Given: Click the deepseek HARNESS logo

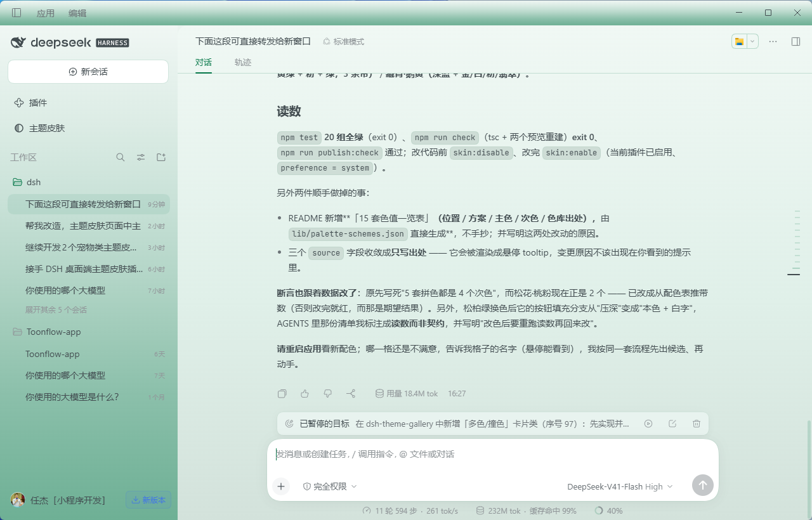Looking at the screenshot, I should tap(70, 42).
